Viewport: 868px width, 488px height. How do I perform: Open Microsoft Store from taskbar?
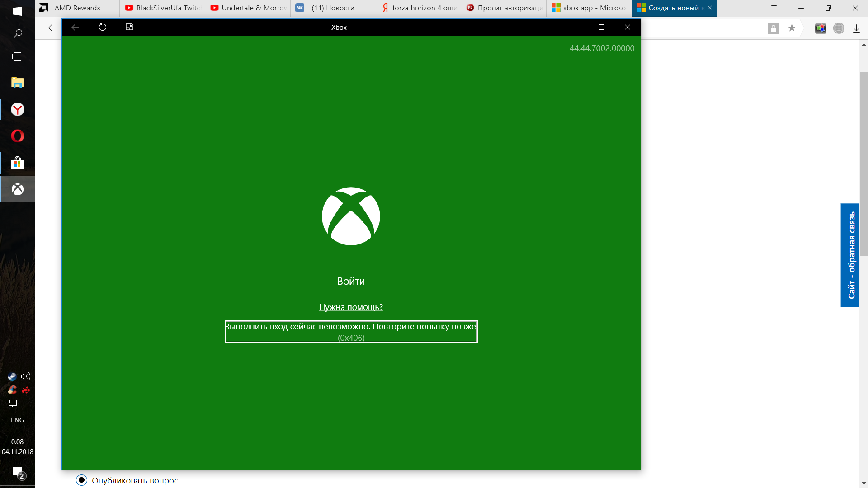(18, 163)
